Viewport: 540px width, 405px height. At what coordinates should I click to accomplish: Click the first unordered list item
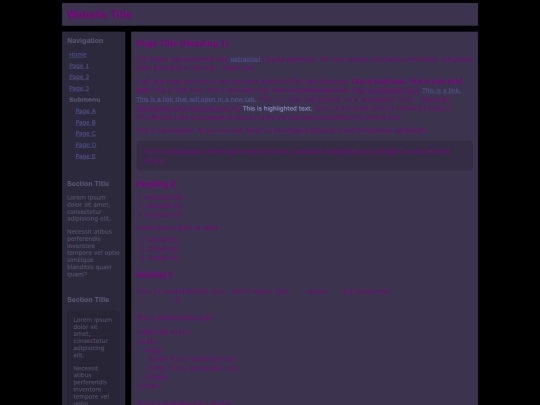point(163,197)
